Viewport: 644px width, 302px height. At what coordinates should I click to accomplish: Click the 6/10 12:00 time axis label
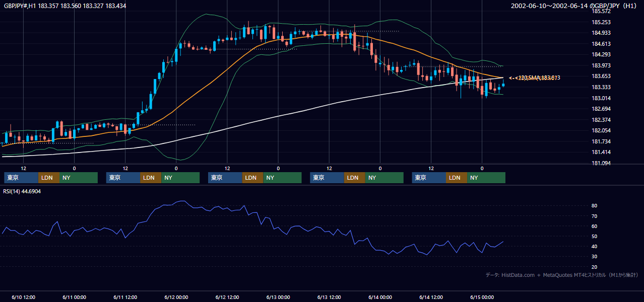point(23,297)
